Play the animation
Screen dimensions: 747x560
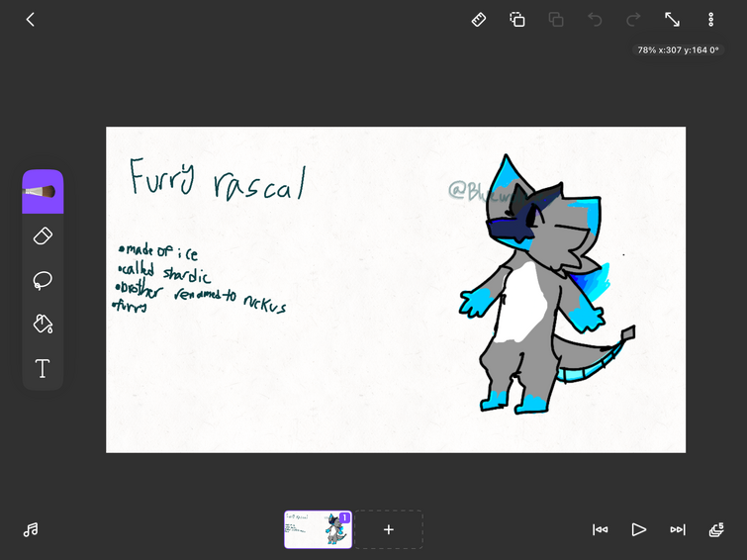pyautogui.click(x=639, y=529)
